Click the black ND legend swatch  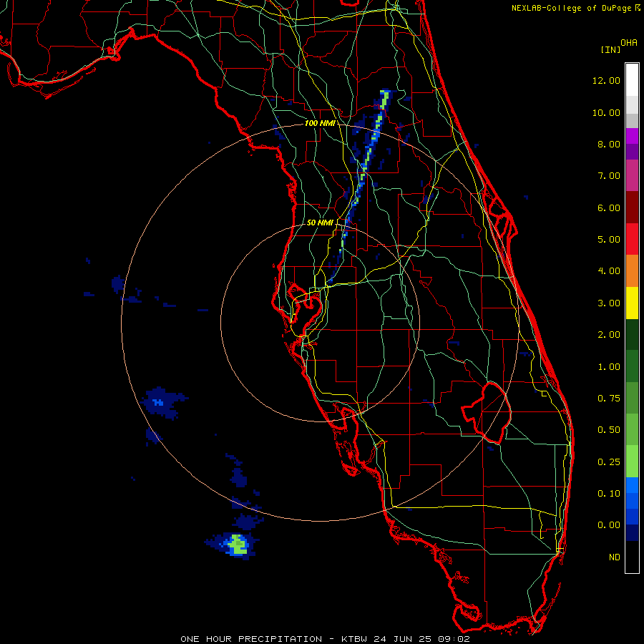(632, 557)
